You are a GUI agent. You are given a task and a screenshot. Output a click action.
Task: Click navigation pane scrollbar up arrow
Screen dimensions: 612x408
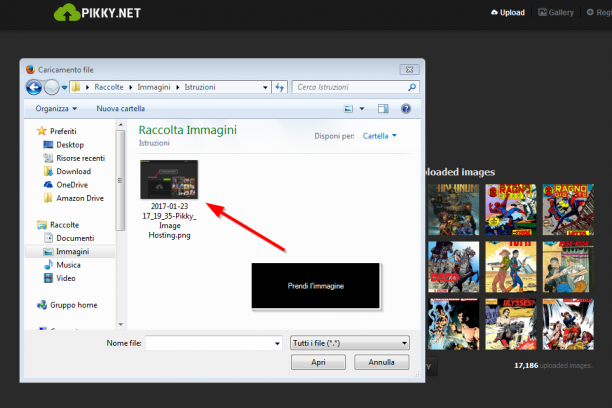click(x=121, y=125)
